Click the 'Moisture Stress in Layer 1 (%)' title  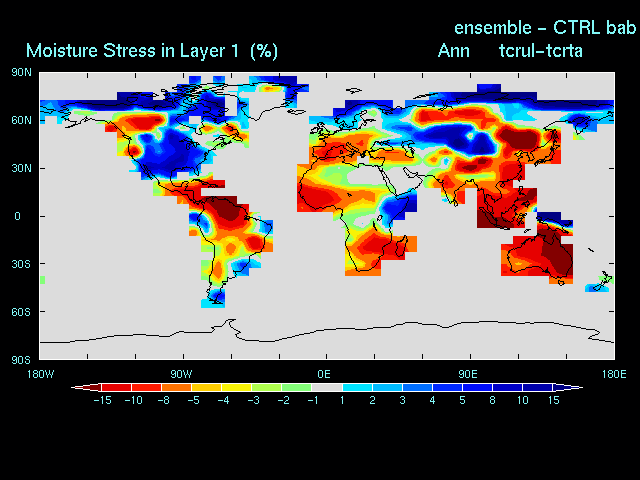152,50
